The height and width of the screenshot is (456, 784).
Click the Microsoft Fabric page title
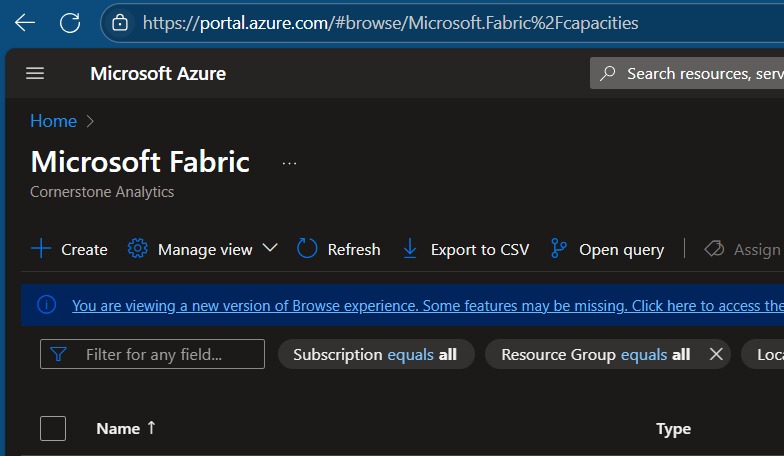(140, 162)
